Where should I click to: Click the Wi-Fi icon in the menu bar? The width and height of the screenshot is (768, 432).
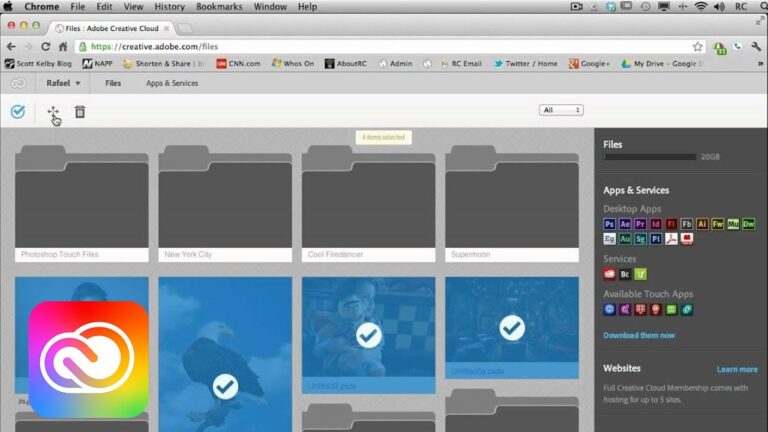pos(701,7)
